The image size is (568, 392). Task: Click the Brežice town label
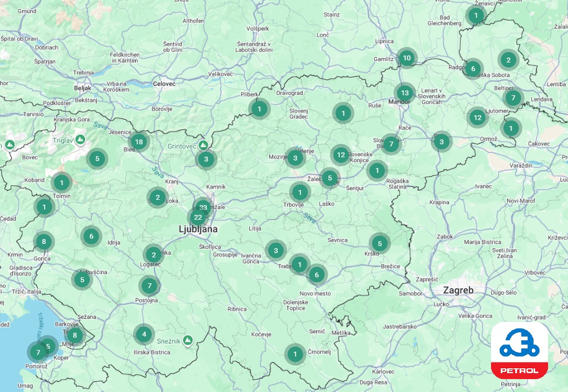tap(390, 266)
